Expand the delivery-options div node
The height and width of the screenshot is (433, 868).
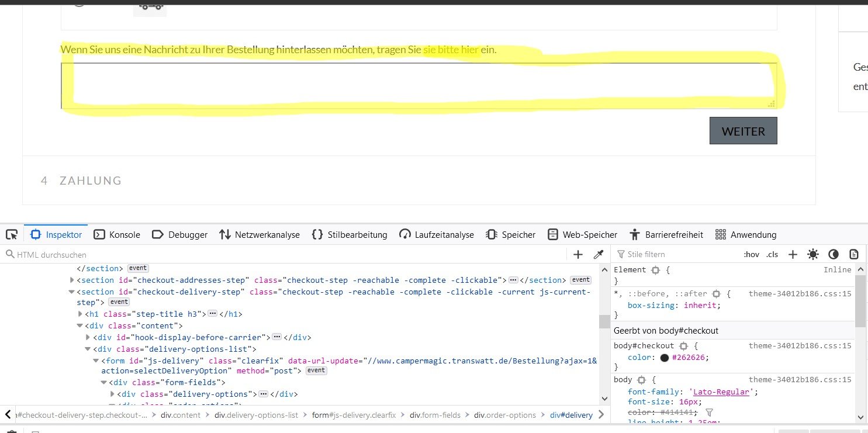click(112, 394)
